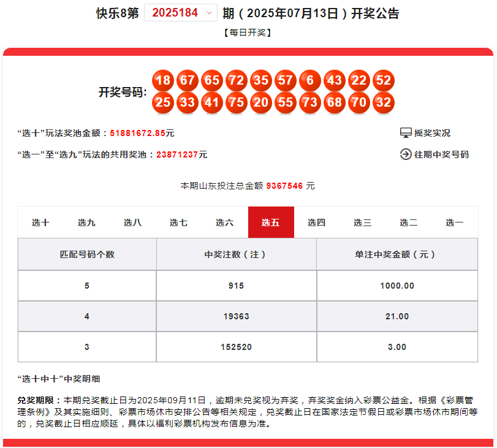The image size is (497, 448).
Task: Switch to the 选四 tab
Action: point(317,222)
